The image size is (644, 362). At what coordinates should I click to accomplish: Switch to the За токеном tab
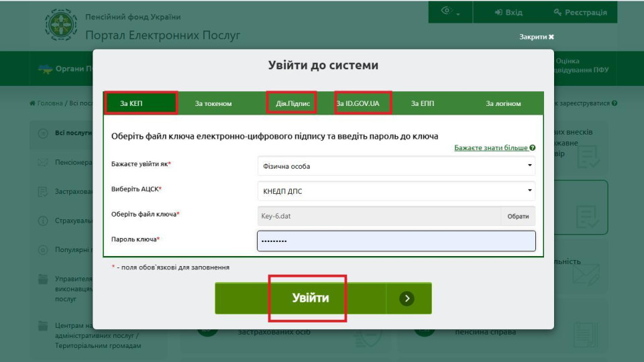[x=213, y=103]
